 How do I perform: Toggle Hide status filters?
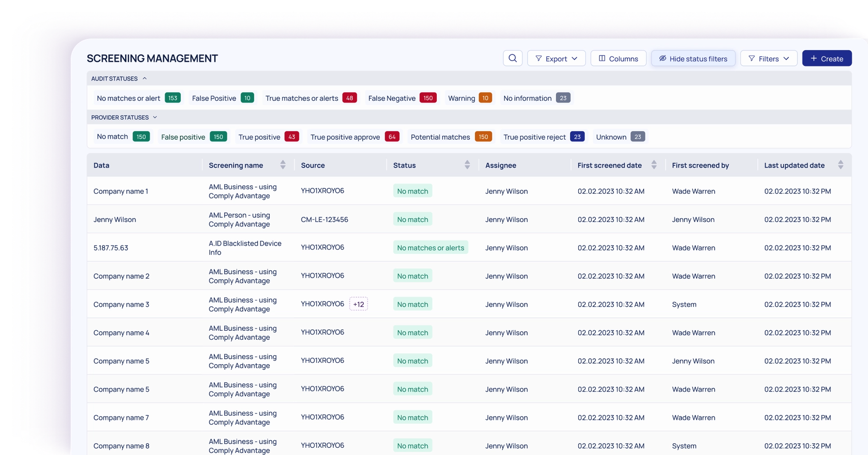[693, 58]
